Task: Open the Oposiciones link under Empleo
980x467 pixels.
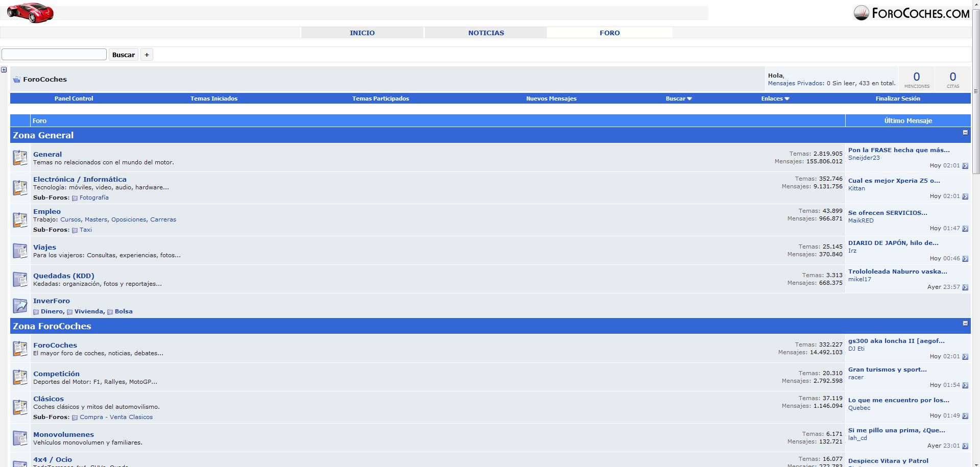Action: click(x=129, y=219)
